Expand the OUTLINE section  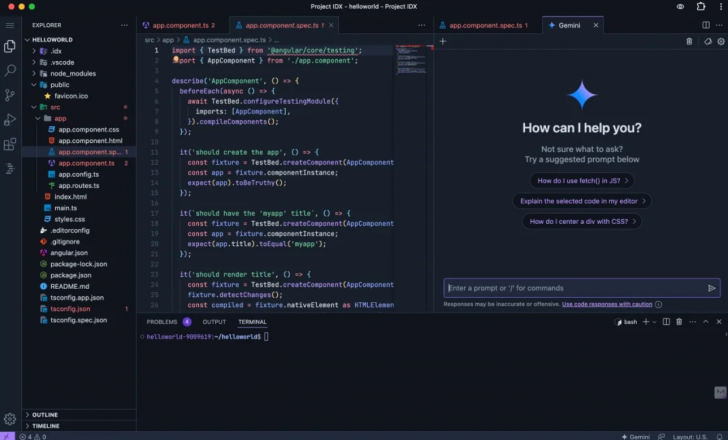(27, 414)
